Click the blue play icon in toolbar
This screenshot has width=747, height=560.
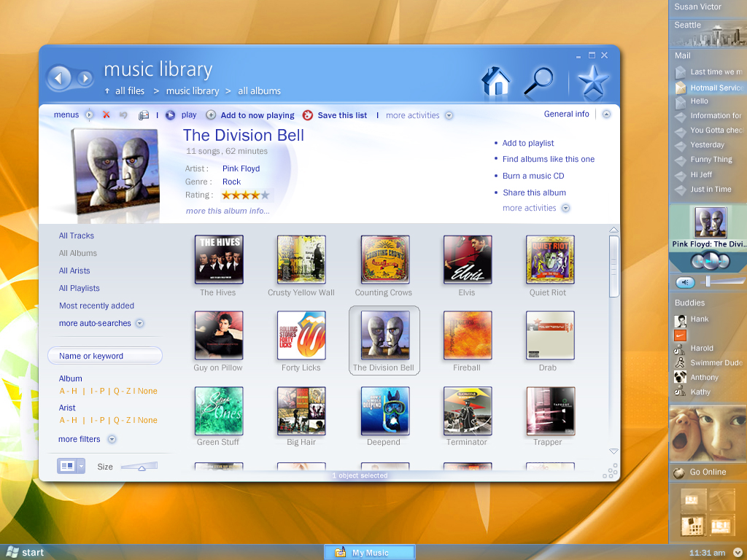click(170, 115)
